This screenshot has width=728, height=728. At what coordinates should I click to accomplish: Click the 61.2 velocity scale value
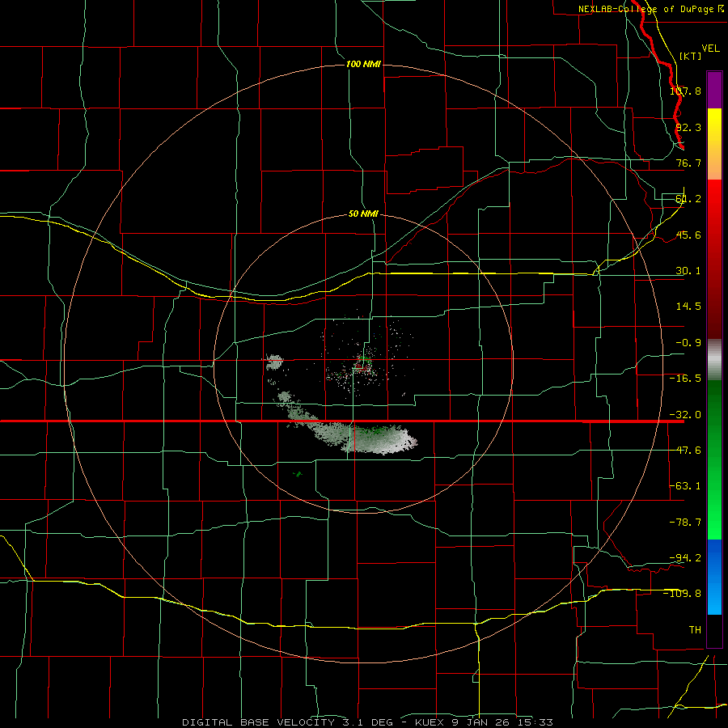(x=688, y=199)
